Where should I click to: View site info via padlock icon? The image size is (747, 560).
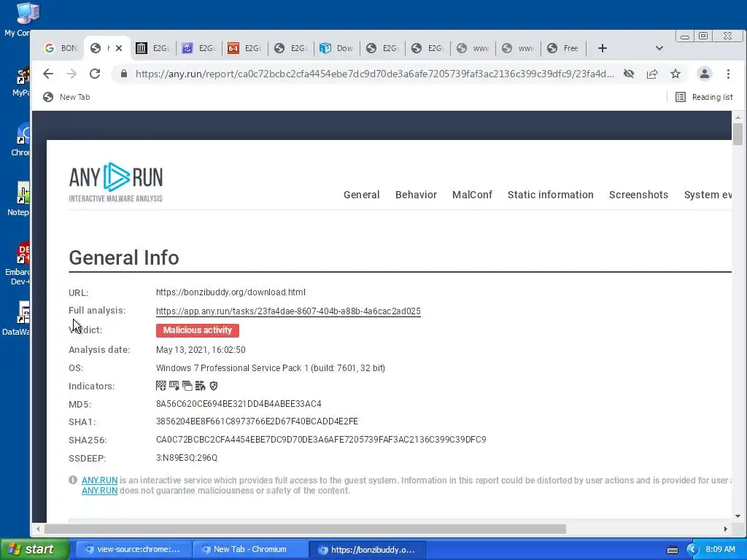pos(124,74)
